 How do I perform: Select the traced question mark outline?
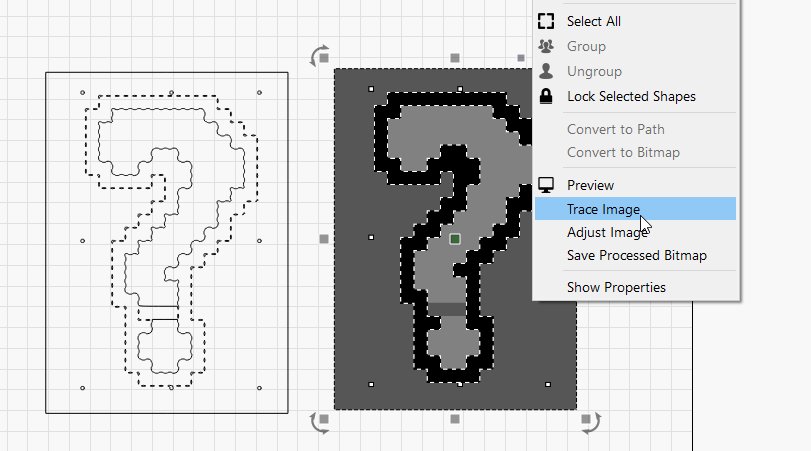tap(171, 240)
